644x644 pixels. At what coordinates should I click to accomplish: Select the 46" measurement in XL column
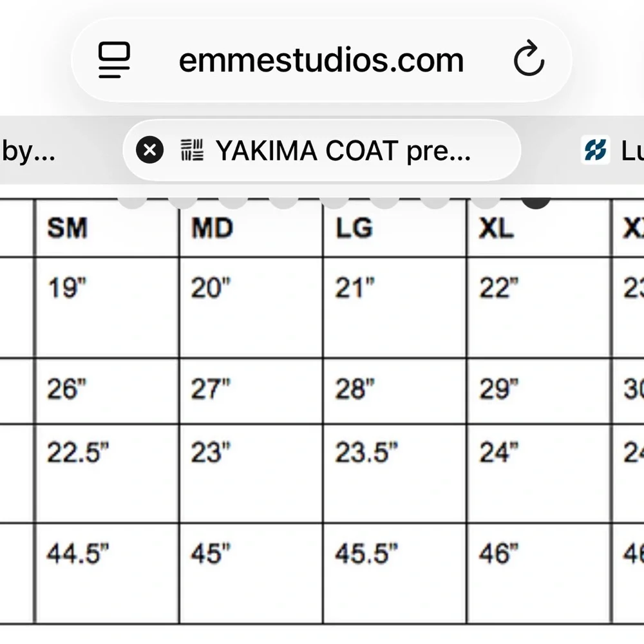coord(498,553)
